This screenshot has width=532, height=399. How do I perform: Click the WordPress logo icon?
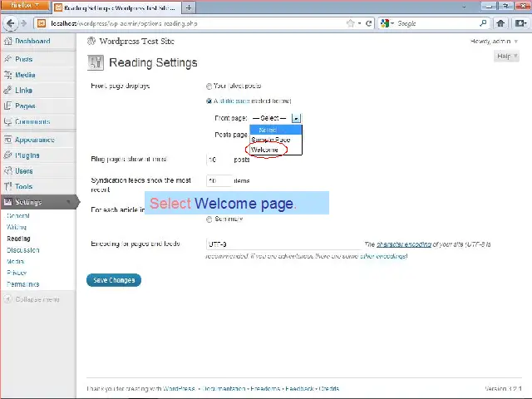91,41
